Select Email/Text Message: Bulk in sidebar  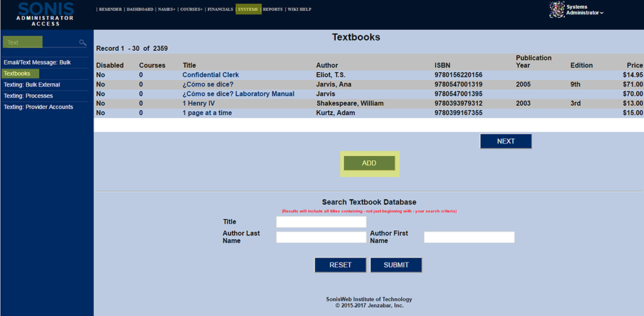(37, 63)
